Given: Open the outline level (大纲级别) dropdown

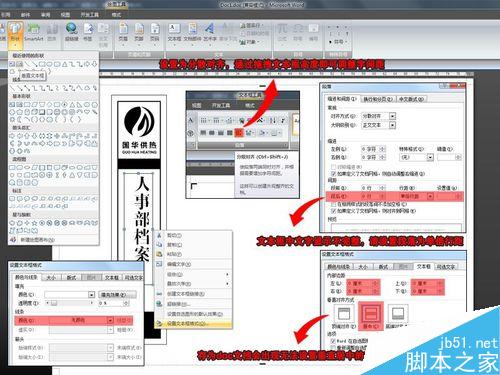Looking at the screenshot, I should (393, 125).
